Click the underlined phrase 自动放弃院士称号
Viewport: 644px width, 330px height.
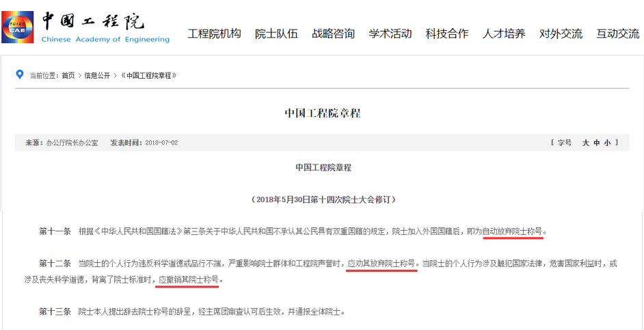(513, 231)
